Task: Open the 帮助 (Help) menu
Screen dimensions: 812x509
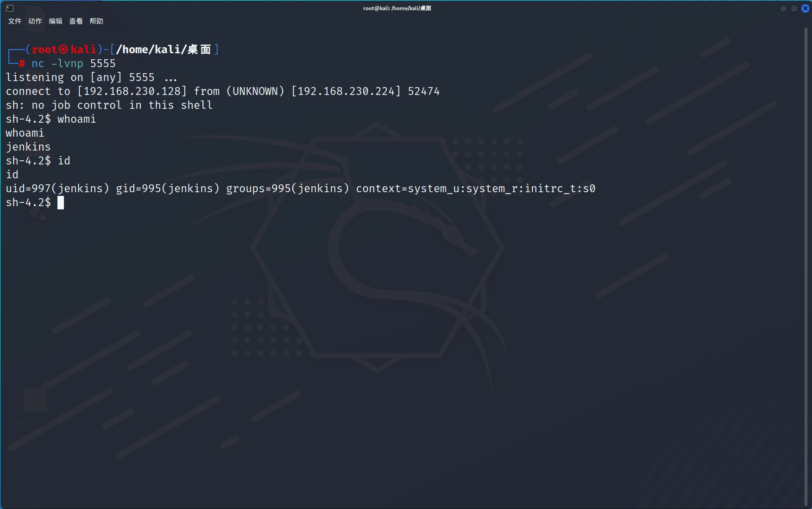Action: (96, 21)
